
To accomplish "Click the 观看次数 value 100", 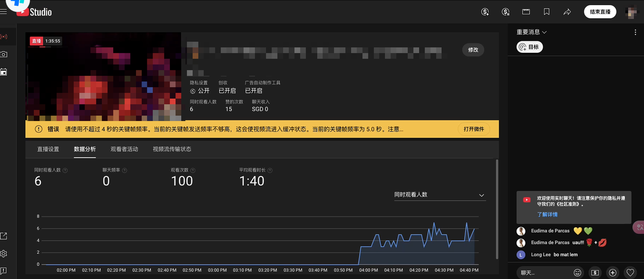I will 182,181.
